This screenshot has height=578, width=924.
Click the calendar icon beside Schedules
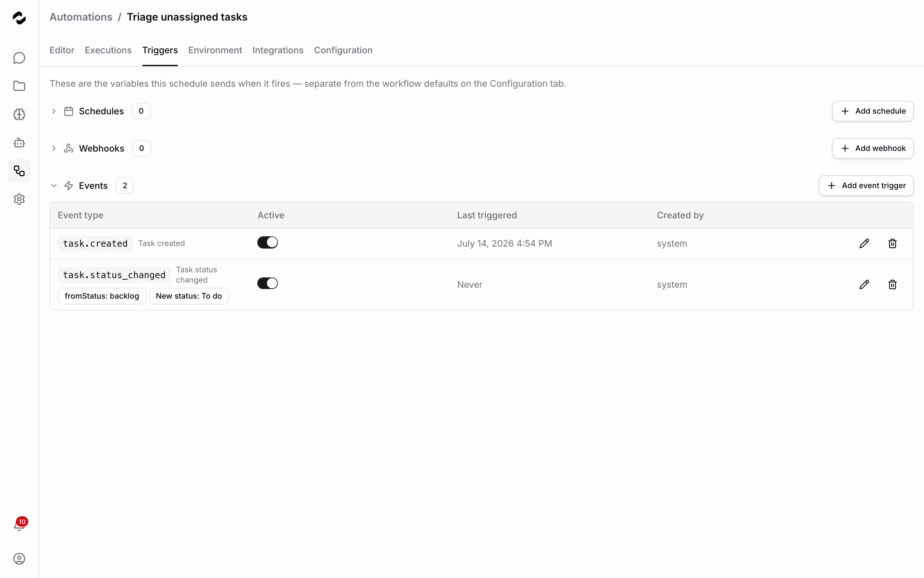pyautogui.click(x=69, y=111)
